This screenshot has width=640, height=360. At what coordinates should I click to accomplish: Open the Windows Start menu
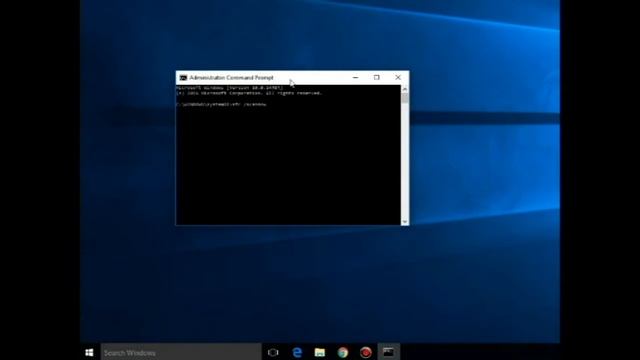[x=89, y=352]
